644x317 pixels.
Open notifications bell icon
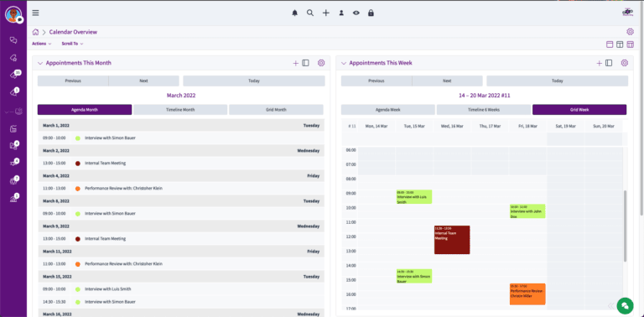tap(294, 13)
